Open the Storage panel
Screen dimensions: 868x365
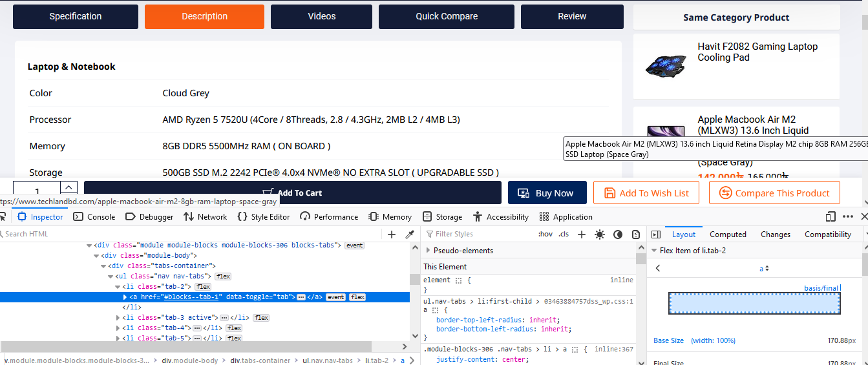(442, 217)
